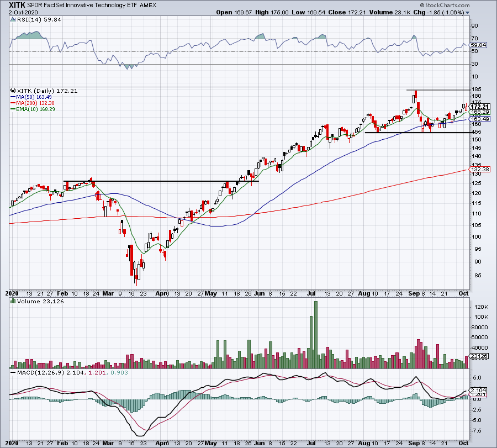497x448 pixels.
Task: Click the Volume 23,126 legend text
Action: [40, 301]
